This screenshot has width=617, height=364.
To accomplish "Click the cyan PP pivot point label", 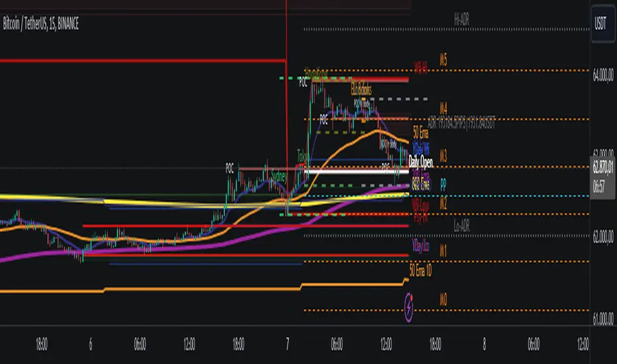I will (x=444, y=184).
